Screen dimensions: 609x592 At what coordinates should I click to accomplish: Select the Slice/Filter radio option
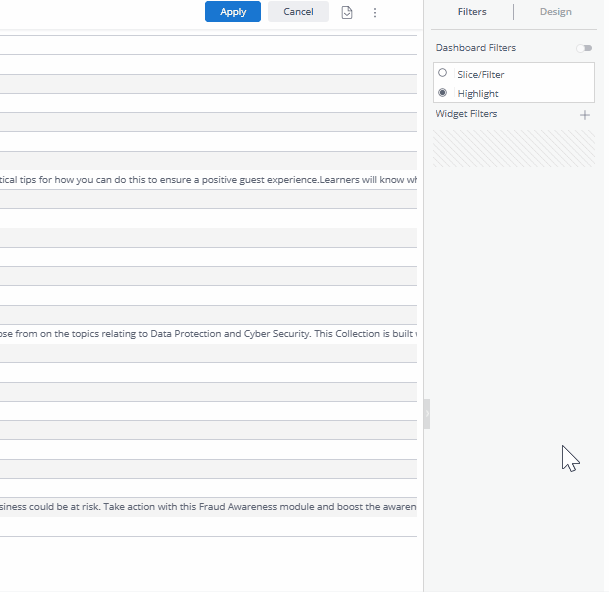coord(443,73)
